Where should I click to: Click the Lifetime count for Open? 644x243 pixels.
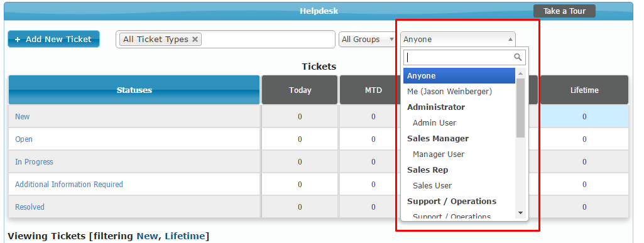tap(584, 139)
